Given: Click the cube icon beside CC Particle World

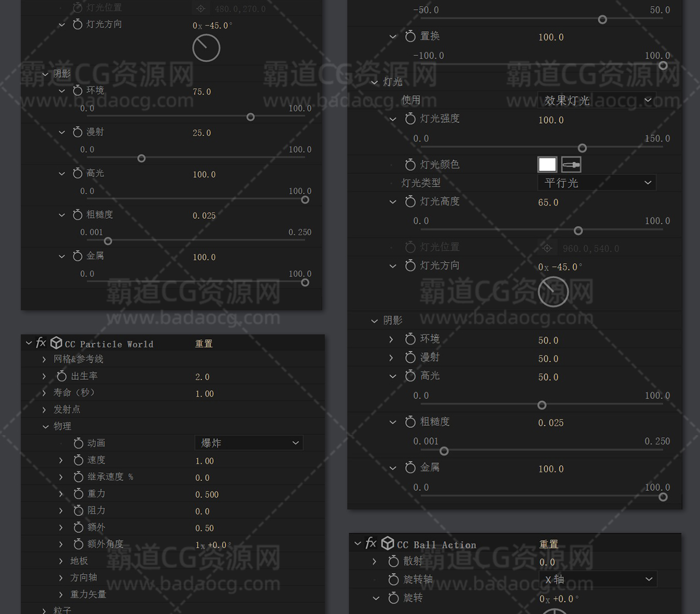Looking at the screenshot, I should pos(56,343).
